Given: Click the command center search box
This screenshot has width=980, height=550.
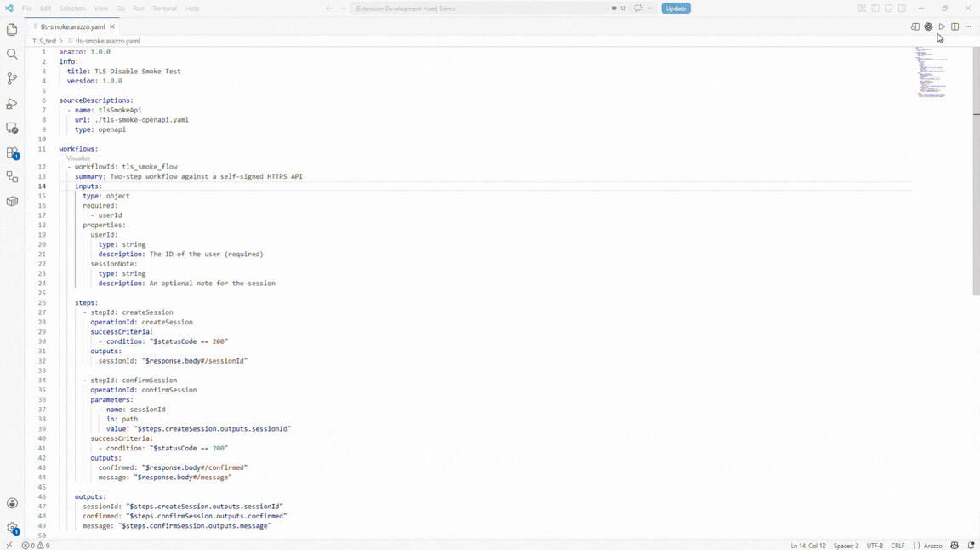Looking at the screenshot, I should [478, 9].
